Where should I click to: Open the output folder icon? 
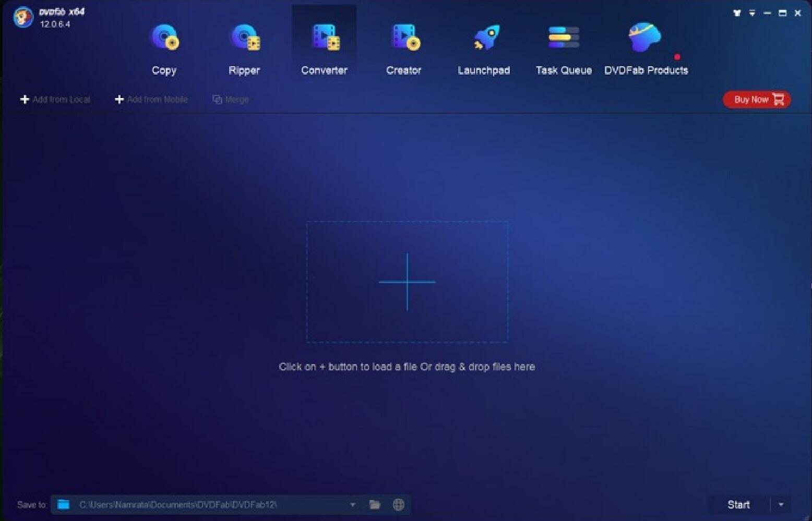click(375, 504)
